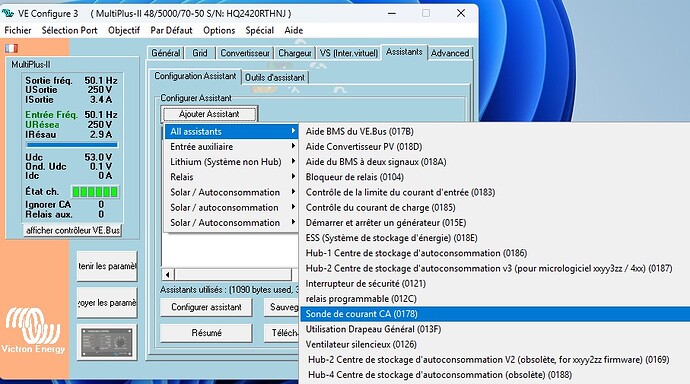Open the Options menu
Viewport: 690px width, 384px height.
219,30
